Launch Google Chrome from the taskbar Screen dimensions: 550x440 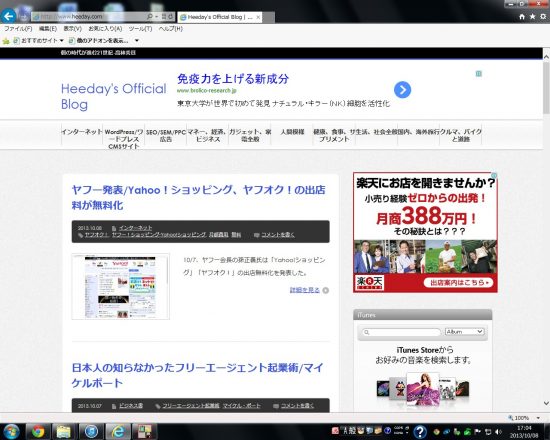click(38, 431)
